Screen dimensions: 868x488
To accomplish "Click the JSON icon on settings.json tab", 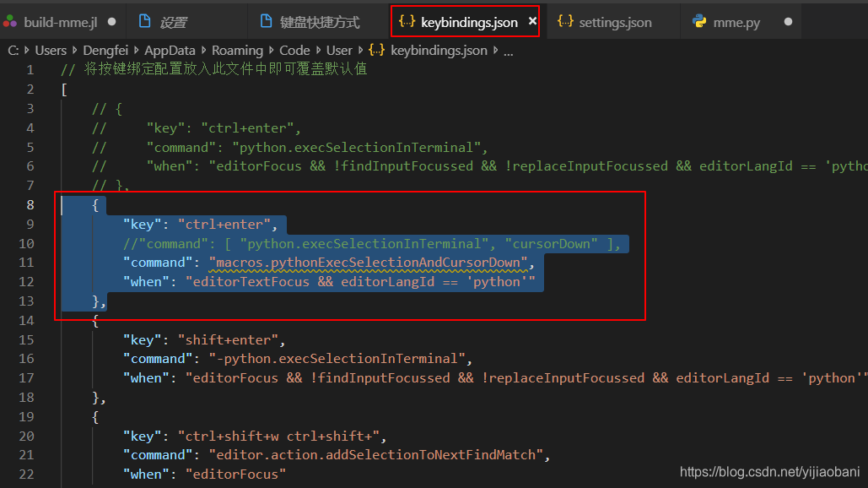I will coord(566,21).
